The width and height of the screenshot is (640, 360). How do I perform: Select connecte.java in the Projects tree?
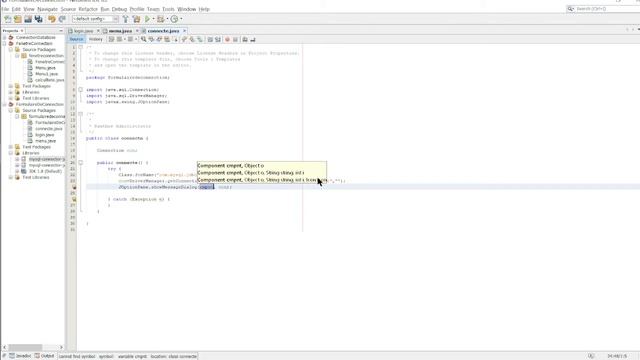click(x=49, y=129)
